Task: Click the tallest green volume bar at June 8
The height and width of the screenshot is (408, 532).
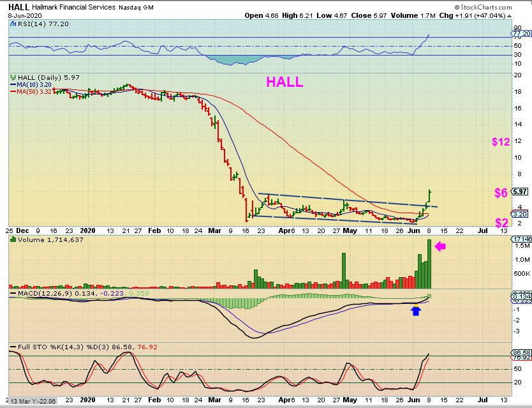Action: coord(429,264)
